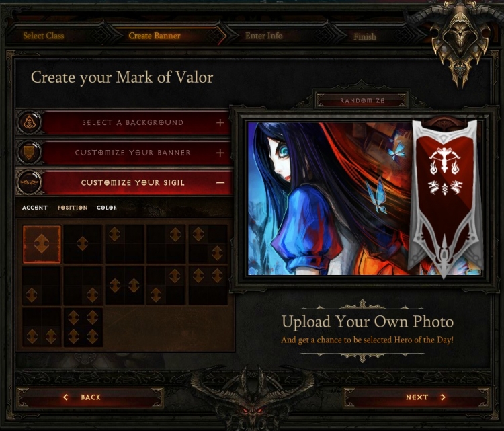Expand Customize Your Banner plus sign
This screenshot has width=504, height=431.
tap(220, 153)
